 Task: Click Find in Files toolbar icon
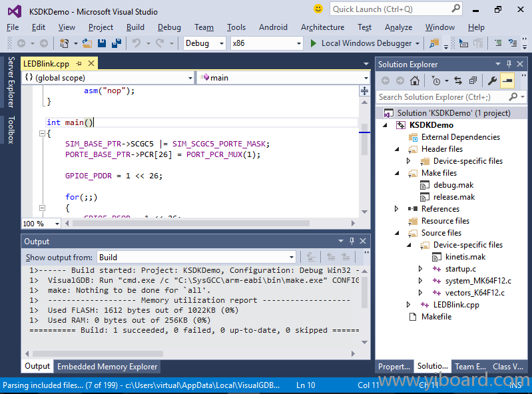[434, 43]
